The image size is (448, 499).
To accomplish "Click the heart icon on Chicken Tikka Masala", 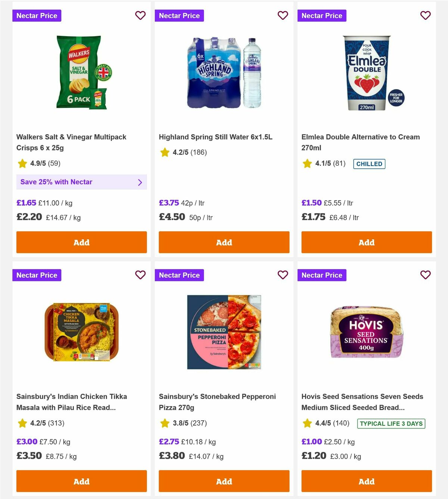I will click(140, 275).
